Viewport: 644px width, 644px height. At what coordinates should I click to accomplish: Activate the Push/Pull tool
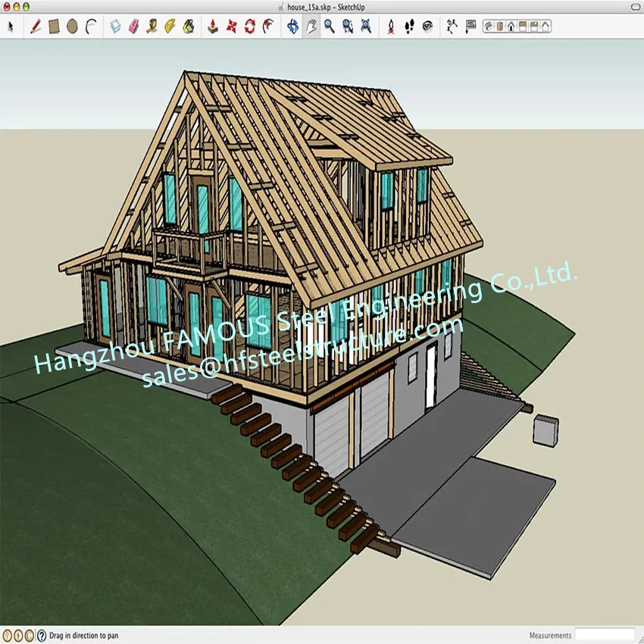point(213,27)
